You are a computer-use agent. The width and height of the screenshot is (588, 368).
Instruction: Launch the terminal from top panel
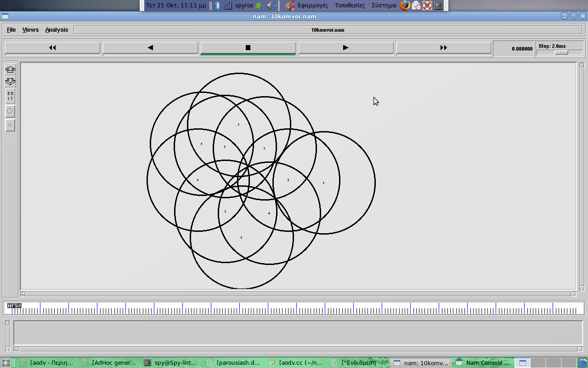tap(438, 6)
